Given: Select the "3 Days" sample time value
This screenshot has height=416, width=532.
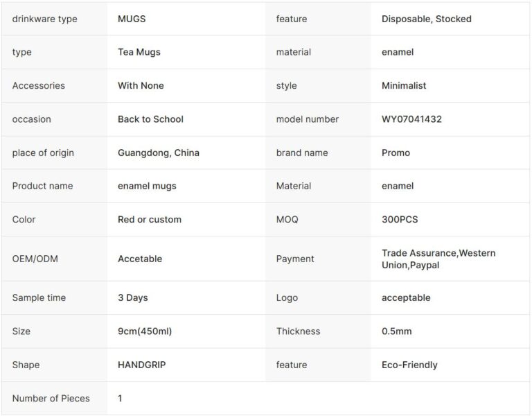Looking at the screenshot, I should click(133, 297).
